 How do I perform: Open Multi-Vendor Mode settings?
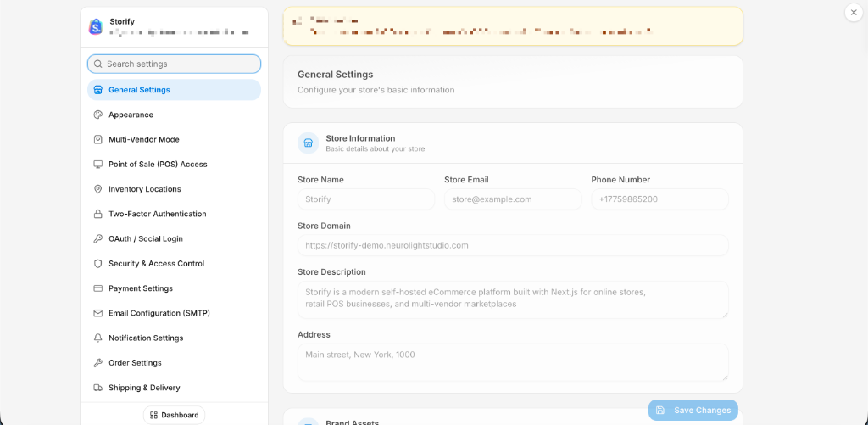click(174, 140)
